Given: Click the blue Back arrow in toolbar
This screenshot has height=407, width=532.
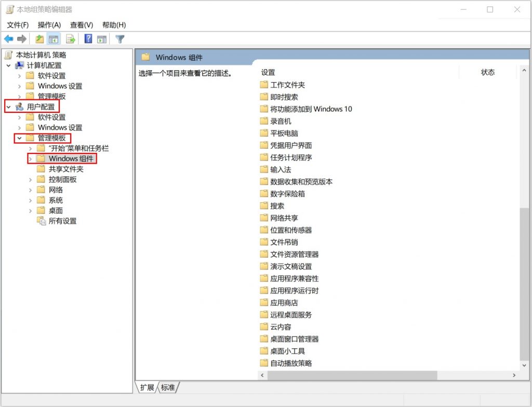Looking at the screenshot, I should [9, 39].
